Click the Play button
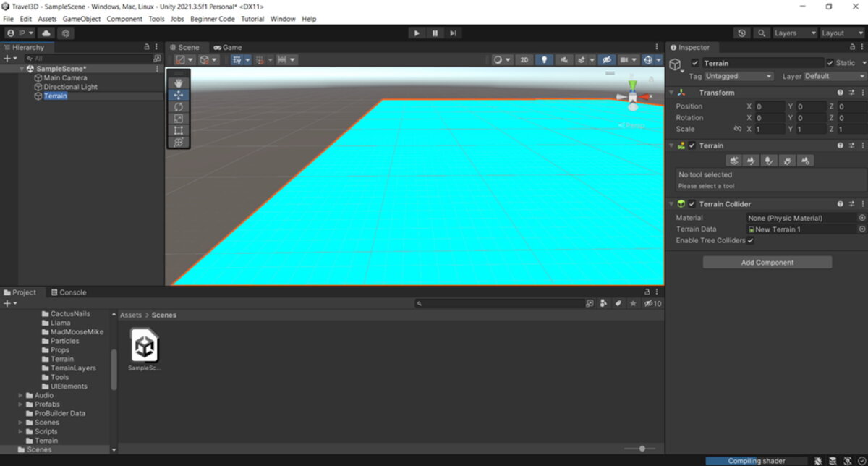Image resolution: width=868 pixels, height=466 pixels. 416,33
